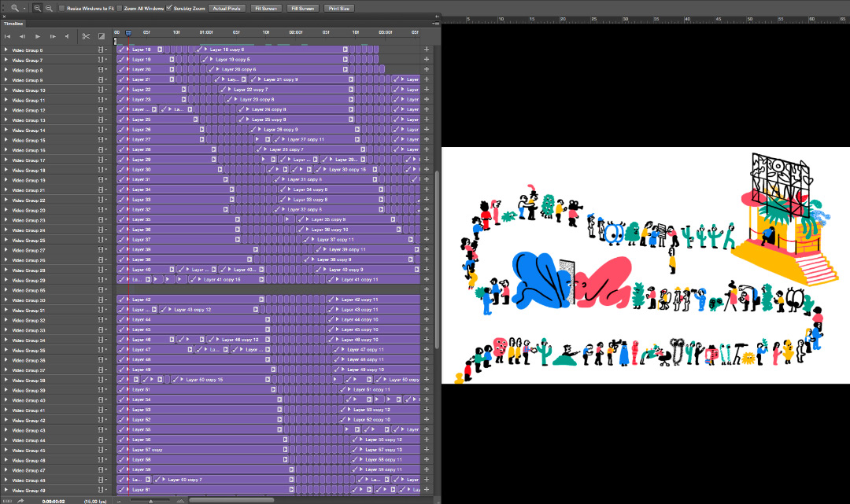Go to first frame of timeline
This screenshot has height=504, width=850.
8,36
